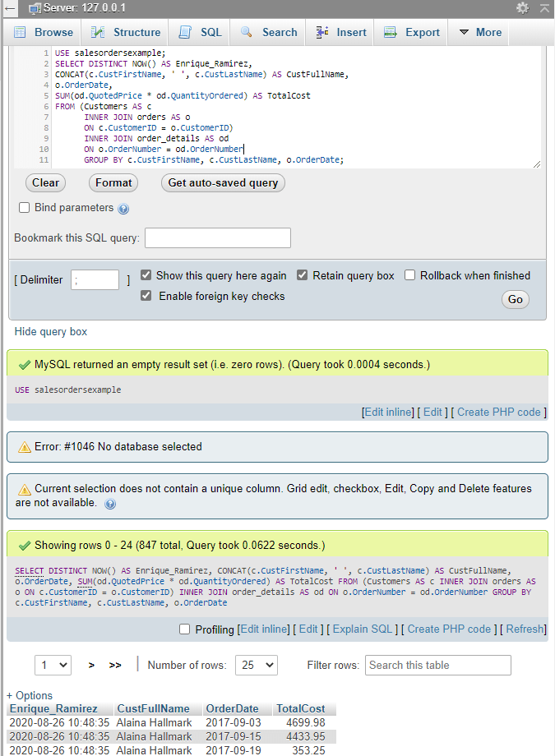Click Get auto-saved query button
This screenshot has height=756, width=555.
[x=223, y=182]
